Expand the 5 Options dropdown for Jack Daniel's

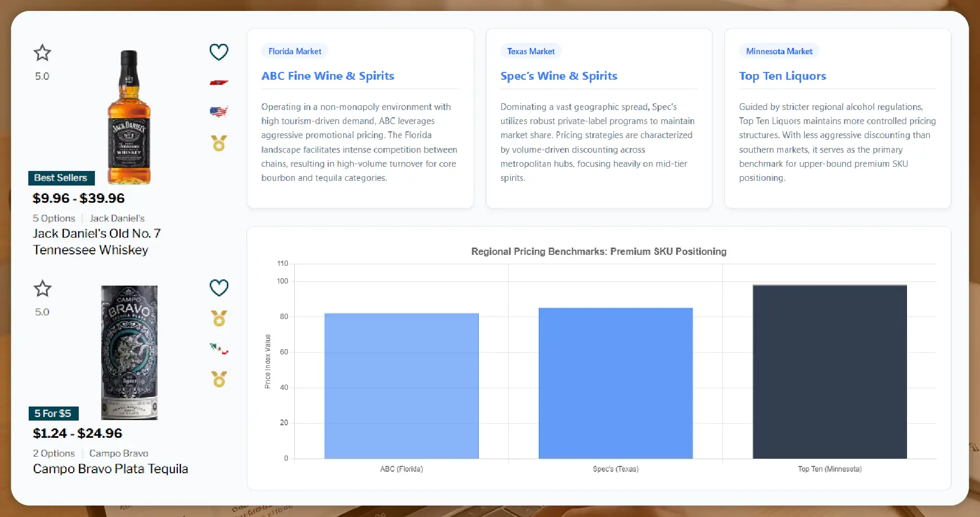click(54, 218)
